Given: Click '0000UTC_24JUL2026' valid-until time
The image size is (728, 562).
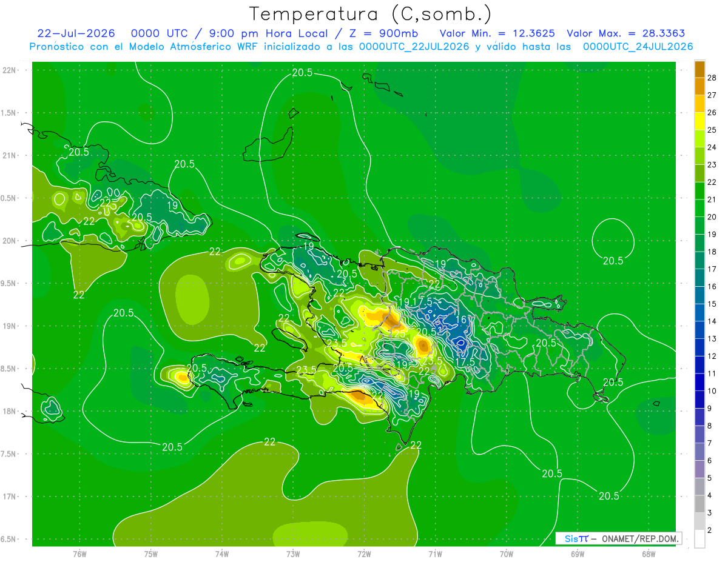Looking at the screenshot, I should click(x=638, y=47).
